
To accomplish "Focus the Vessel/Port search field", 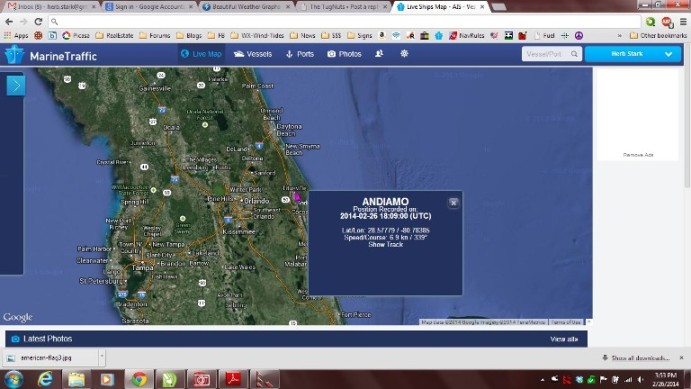I will pos(546,54).
